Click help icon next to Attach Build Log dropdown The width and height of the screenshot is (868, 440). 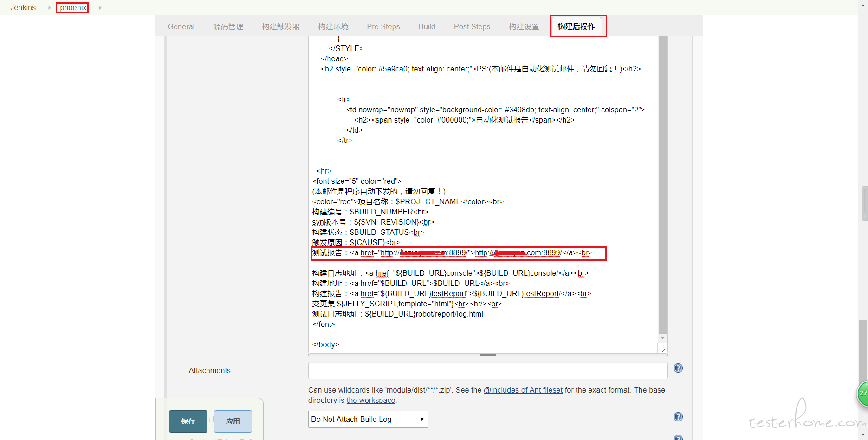click(678, 417)
